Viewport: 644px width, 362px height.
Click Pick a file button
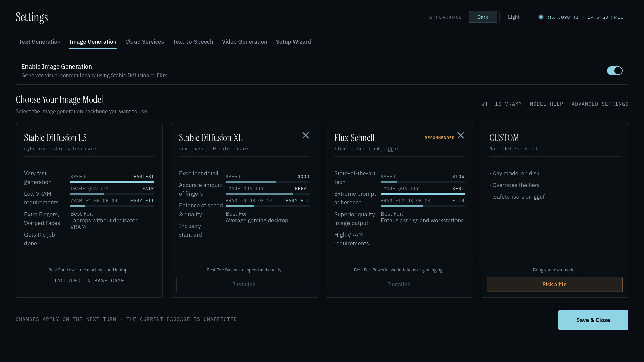point(554,284)
